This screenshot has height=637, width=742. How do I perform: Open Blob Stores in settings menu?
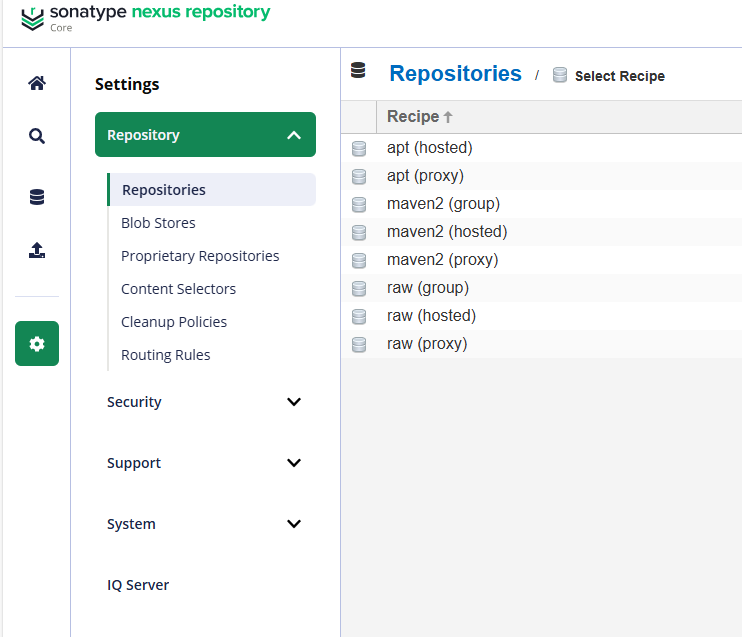click(158, 223)
